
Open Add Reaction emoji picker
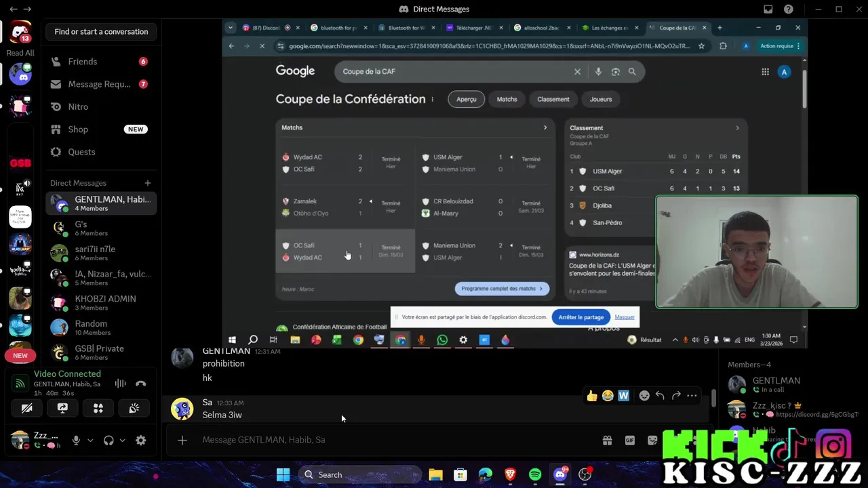tap(645, 396)
